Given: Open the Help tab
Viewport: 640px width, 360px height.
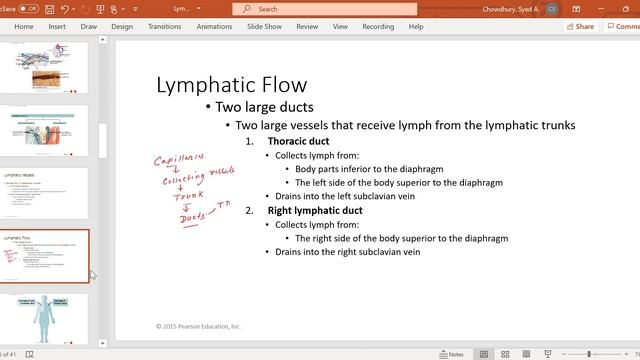Looking at the screenshot, I should (x=416, y=27).
